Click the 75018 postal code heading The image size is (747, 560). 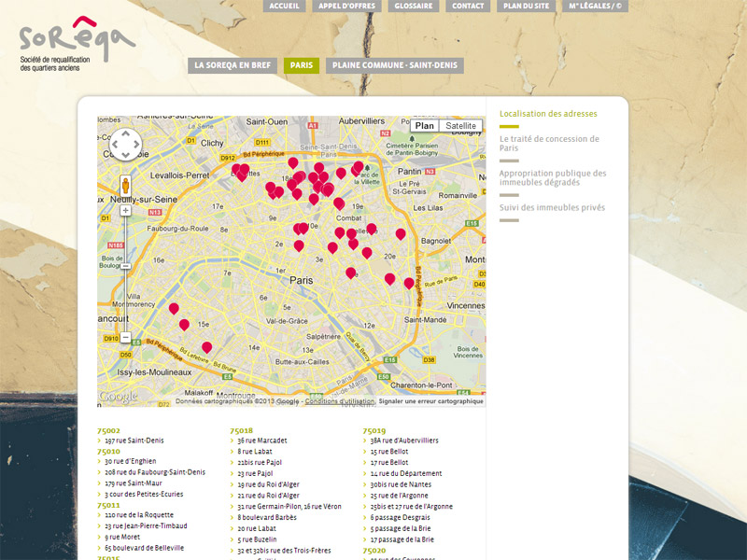pos(242,430)
